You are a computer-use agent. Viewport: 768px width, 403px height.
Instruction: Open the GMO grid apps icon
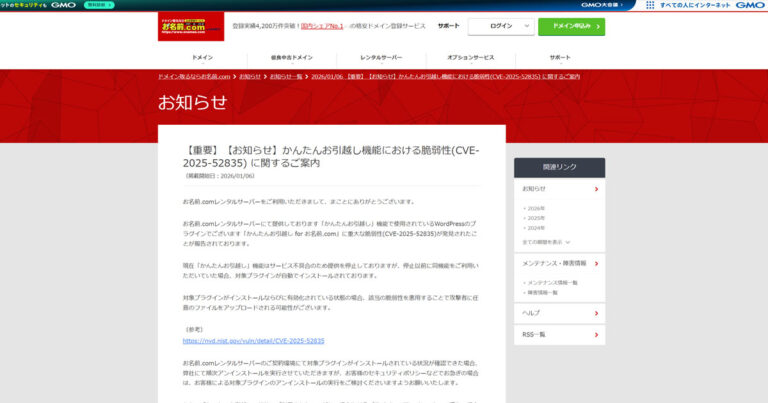pos(651,5)
